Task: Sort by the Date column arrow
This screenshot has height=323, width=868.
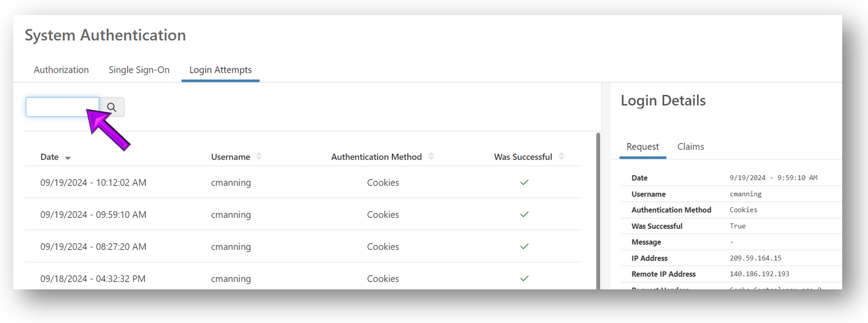Action: pyautogui.click(x=68, y=158)
